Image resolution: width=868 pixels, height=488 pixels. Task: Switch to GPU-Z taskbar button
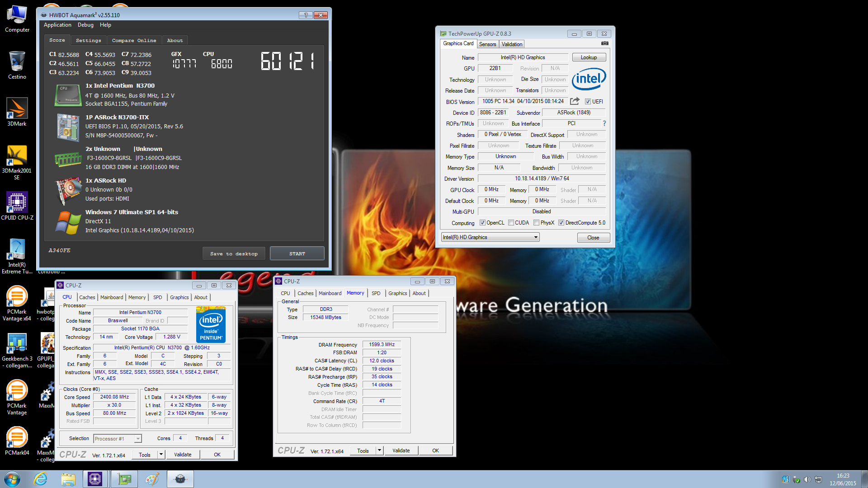[x=124, y=479]
